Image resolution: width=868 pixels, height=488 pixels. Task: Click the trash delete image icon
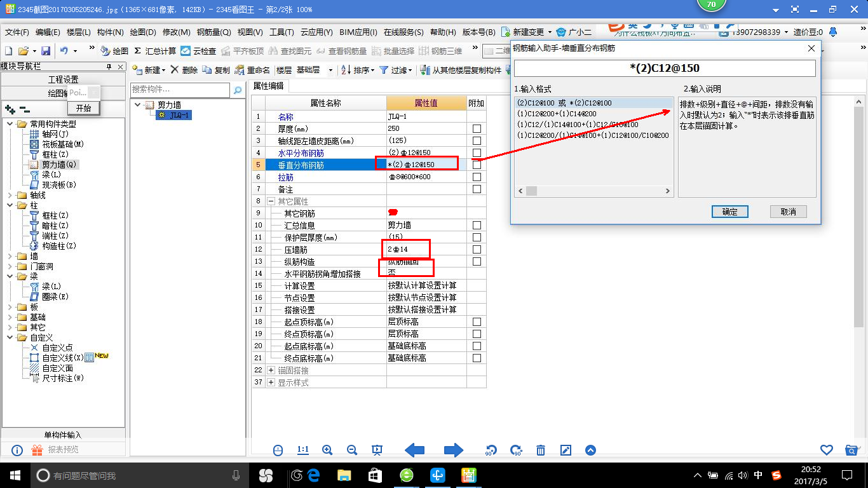[x=541, y=450]
